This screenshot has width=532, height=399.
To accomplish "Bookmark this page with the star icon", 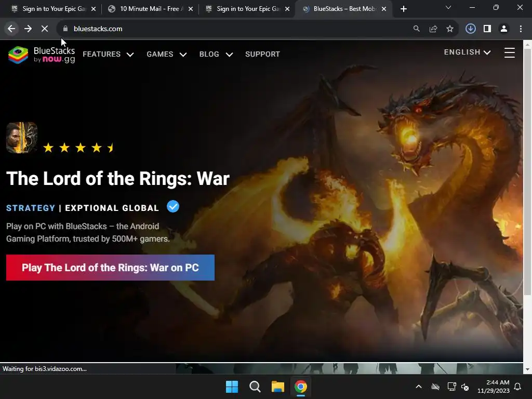I will 450,29.
